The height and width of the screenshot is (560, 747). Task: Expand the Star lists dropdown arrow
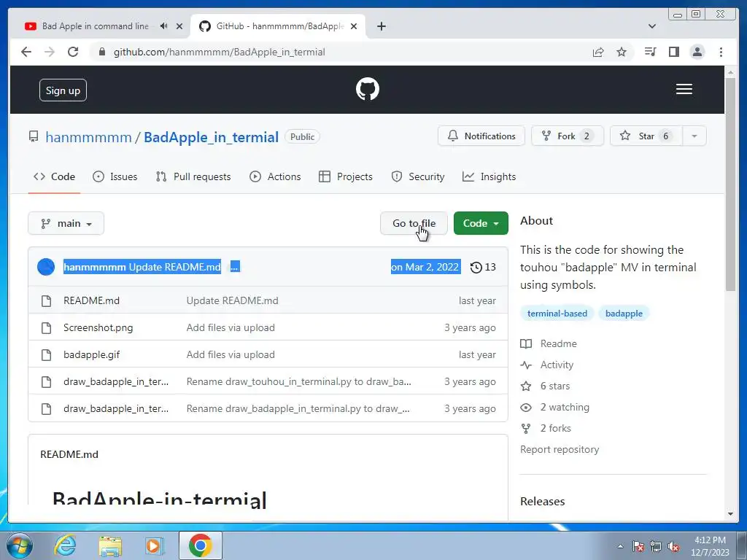tap(694, 136)
